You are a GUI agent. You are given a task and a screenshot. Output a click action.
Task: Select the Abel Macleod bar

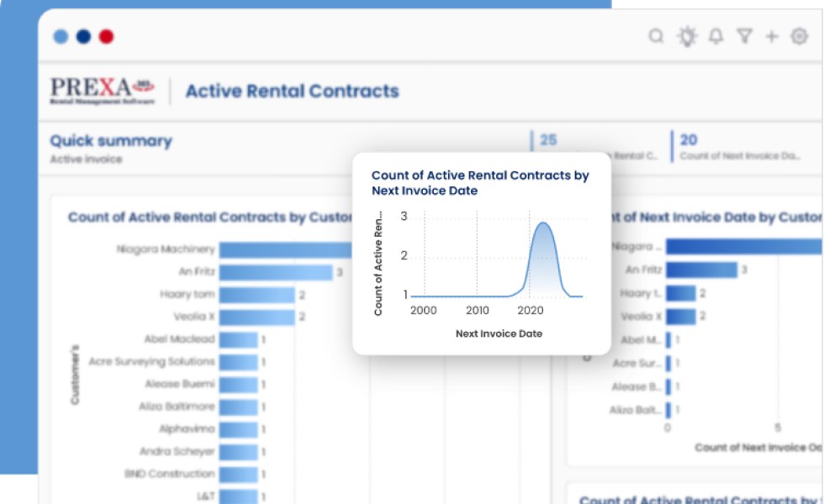[238, 339]
